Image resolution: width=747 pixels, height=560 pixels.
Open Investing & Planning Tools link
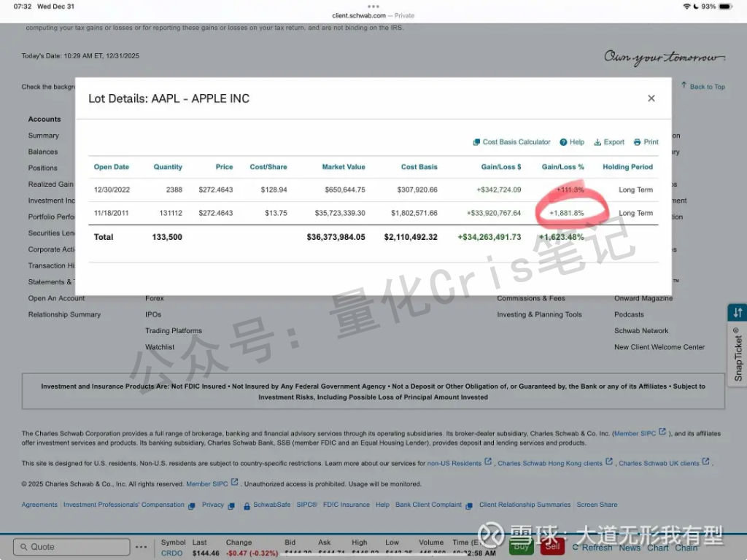pyautogui.click(x=539, y=314)
